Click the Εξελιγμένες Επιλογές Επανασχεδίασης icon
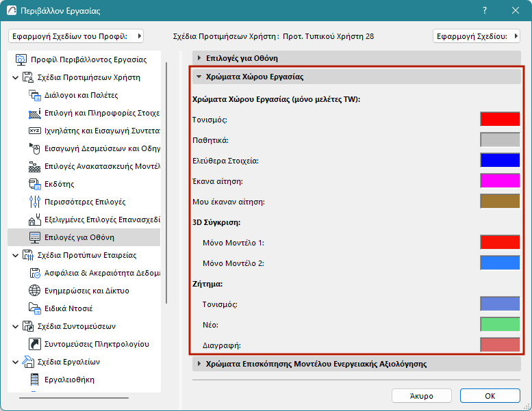 (x=35, y=220)
